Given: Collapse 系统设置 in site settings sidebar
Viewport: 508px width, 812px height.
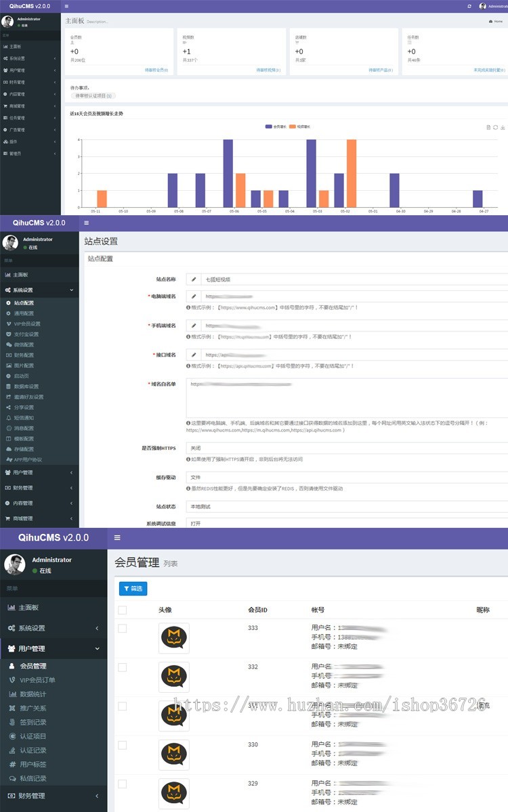Looking at the screenshot, I should pyautogui.click(x=39, y=290).
